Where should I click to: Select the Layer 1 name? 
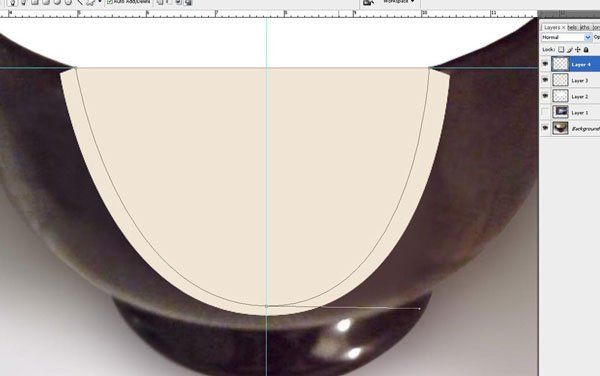coord(580,113)
